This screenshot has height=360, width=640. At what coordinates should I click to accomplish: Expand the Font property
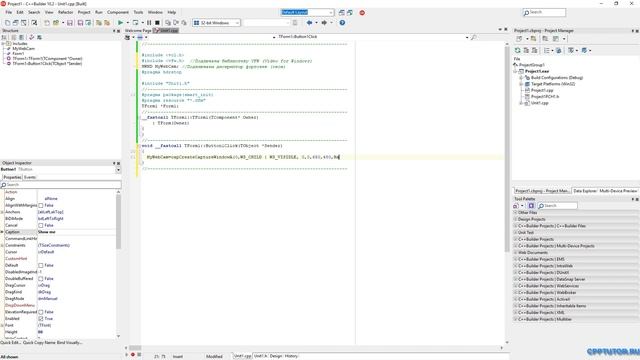coord(2,325)
